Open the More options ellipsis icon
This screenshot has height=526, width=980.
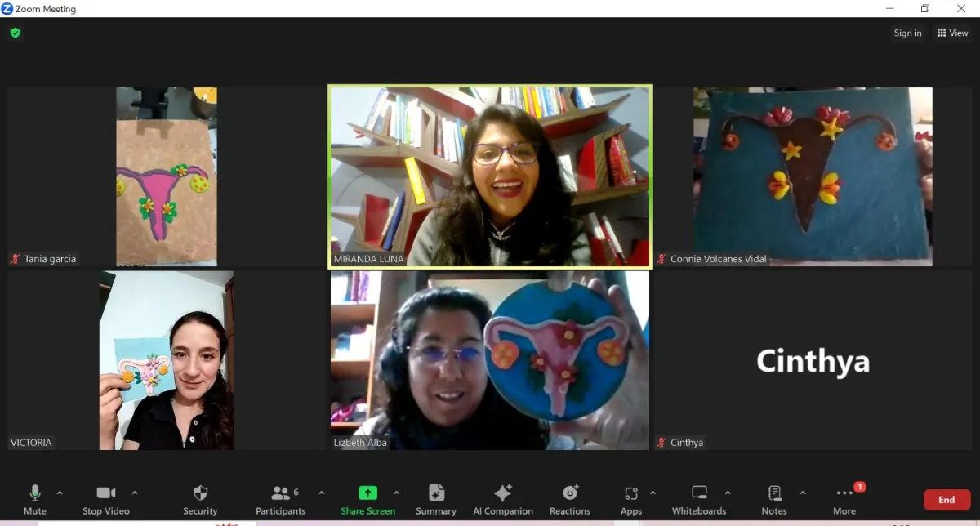coord(844,493)
